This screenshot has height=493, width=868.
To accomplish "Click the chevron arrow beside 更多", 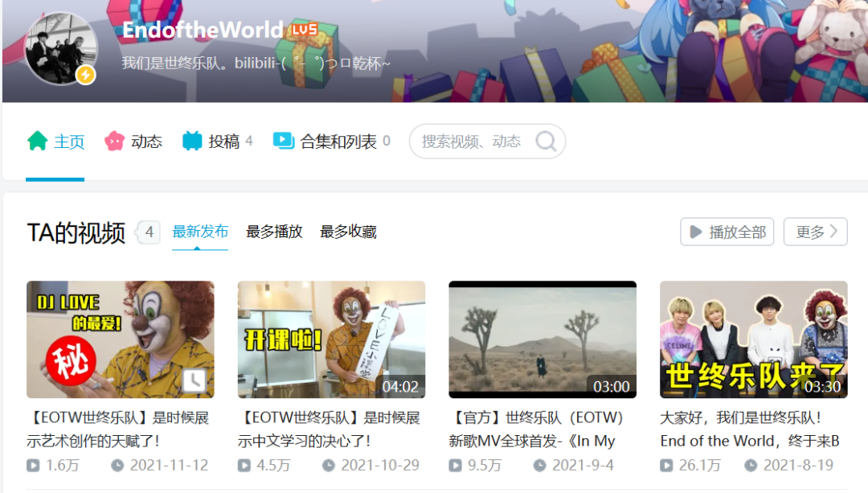I will pos(833,232).
